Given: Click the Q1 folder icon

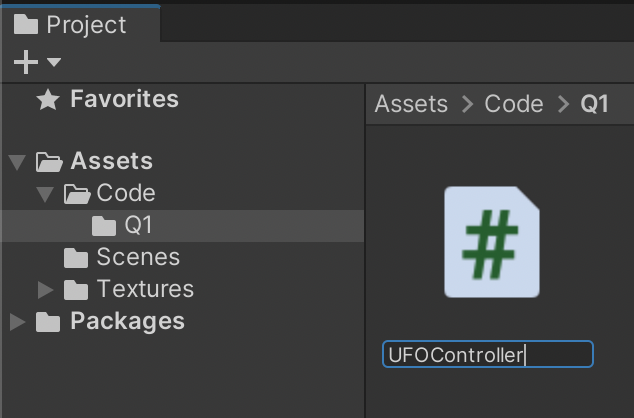Looking at the screenshot, I should coord(104,226).
